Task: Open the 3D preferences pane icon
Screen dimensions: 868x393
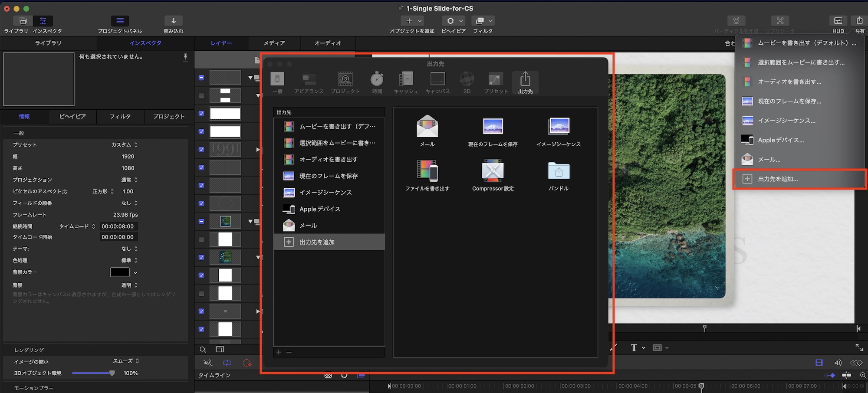Action: 467,82
